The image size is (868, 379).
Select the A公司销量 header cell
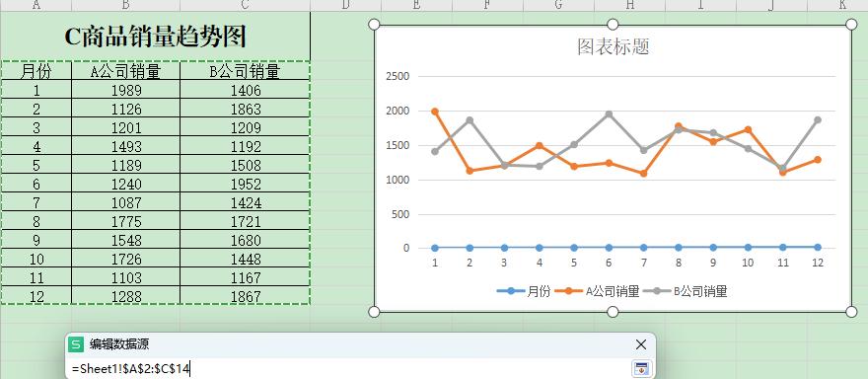pyautogui.click(x=126, y=71)
